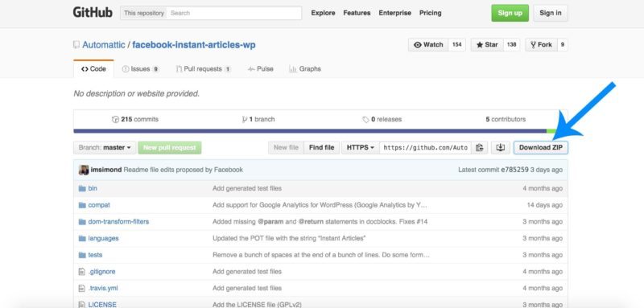
Task: Open the facebook-instant-articles-wp repository link
Action: pos(194,45)
